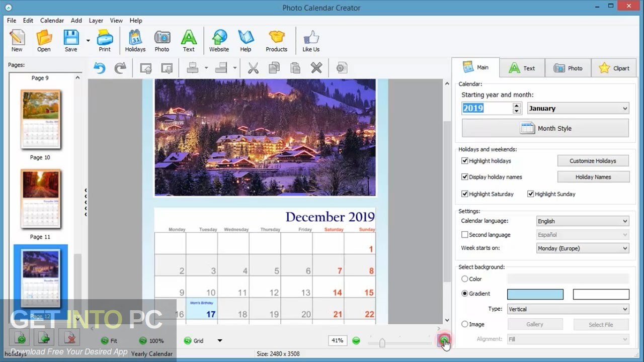Insert text with the green Text icon
Viewport: 644px width, 362px height.
189,41
